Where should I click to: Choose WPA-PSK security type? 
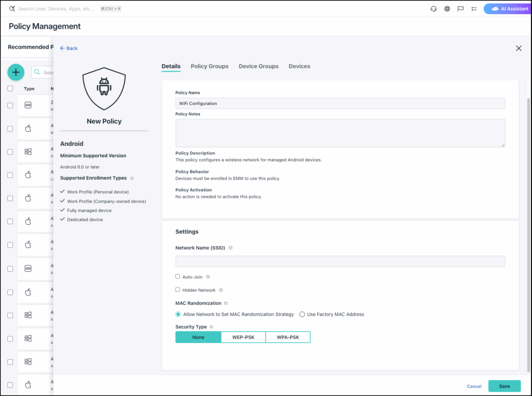288,337
